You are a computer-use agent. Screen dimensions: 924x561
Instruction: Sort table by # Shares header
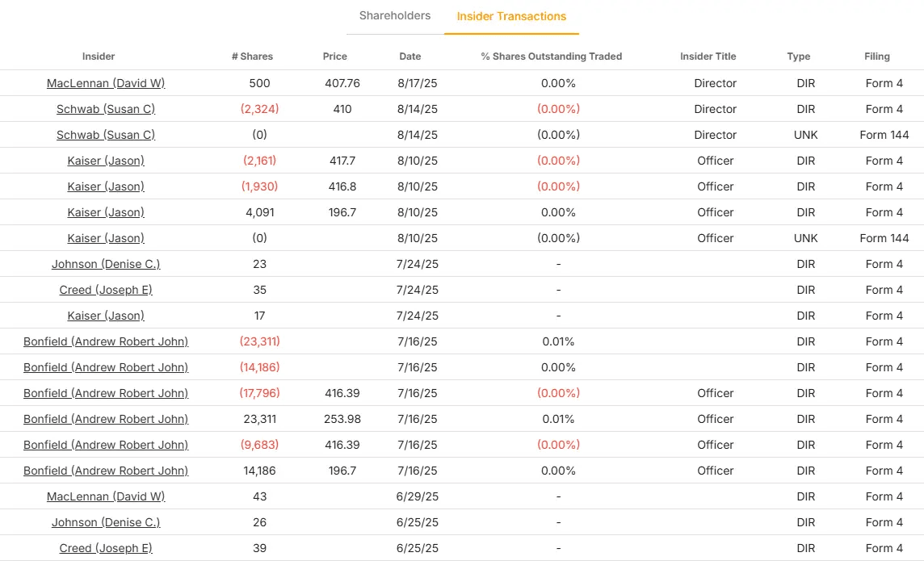click(x=252, y=57)
